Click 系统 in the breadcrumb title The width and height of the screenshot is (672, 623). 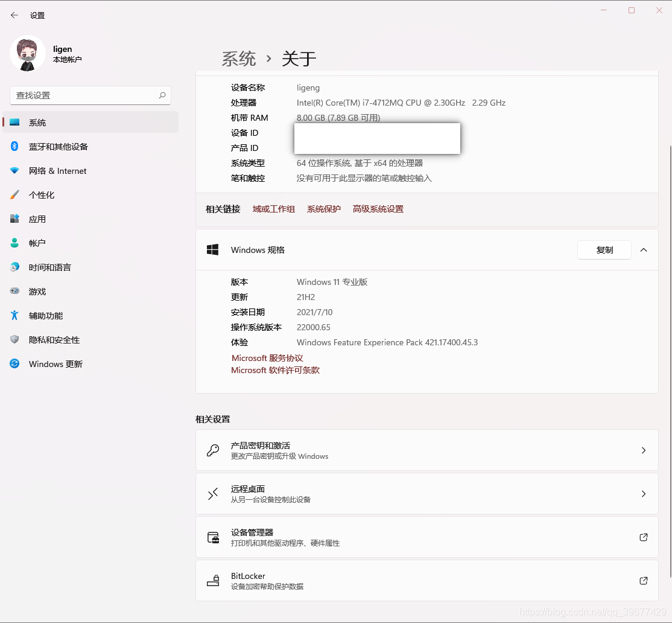point(239,59)
